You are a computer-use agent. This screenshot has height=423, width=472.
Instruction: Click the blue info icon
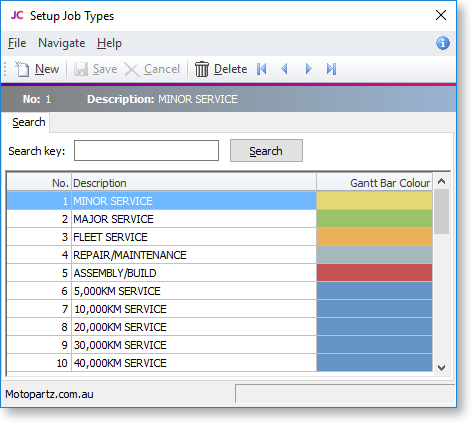pyautogui.click(x=443, y=43)
